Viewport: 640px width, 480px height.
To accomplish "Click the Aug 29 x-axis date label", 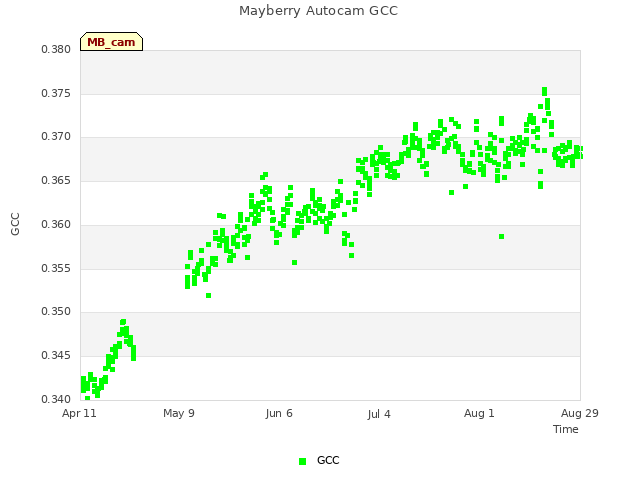I will coord(580,414).
